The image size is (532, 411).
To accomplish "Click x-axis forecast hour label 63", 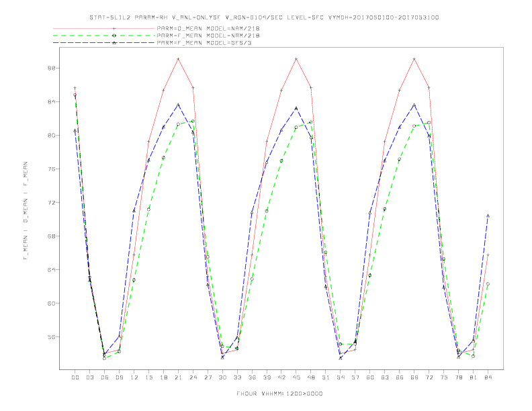I will (385, 377).
